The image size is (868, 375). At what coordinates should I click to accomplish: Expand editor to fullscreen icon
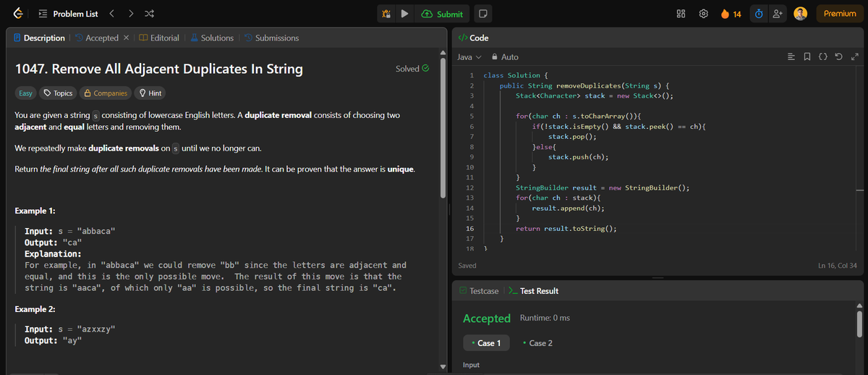854,56
